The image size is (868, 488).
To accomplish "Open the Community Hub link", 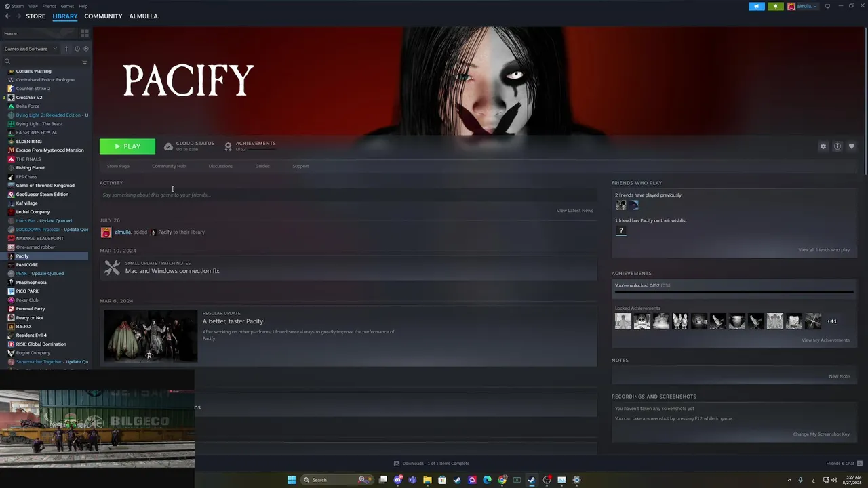I will click(169, 166).
